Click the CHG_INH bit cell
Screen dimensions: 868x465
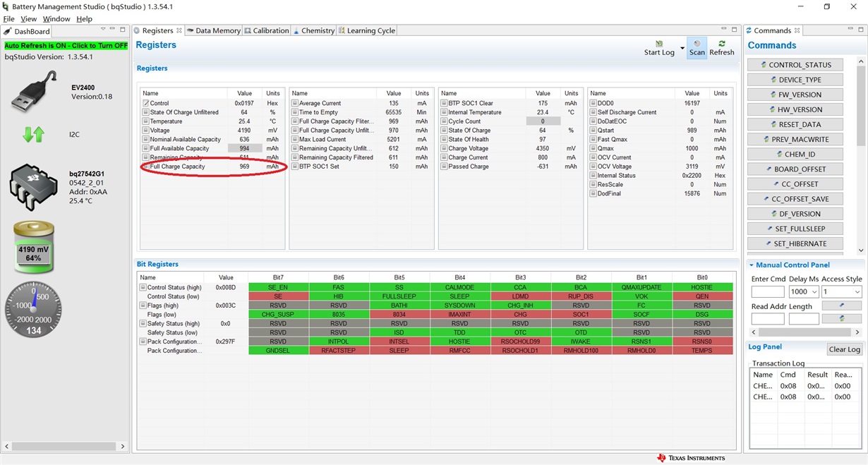[520, 306]
